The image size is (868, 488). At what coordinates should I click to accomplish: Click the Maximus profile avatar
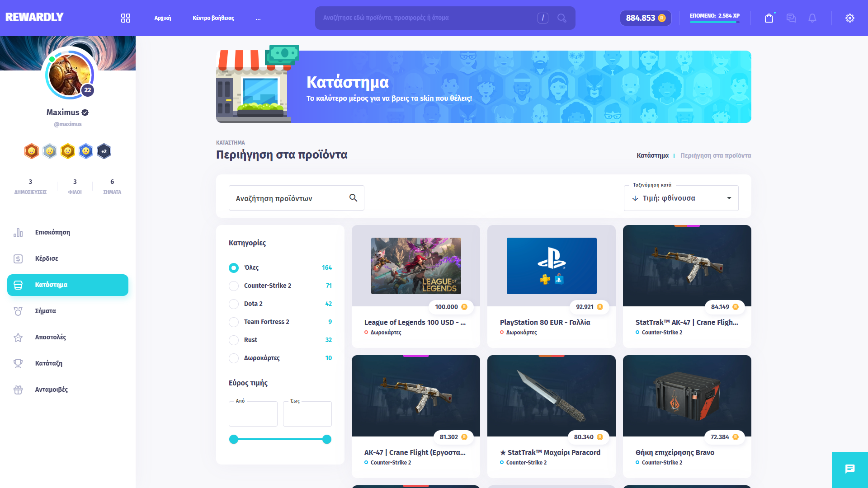(x=70, y=75)
